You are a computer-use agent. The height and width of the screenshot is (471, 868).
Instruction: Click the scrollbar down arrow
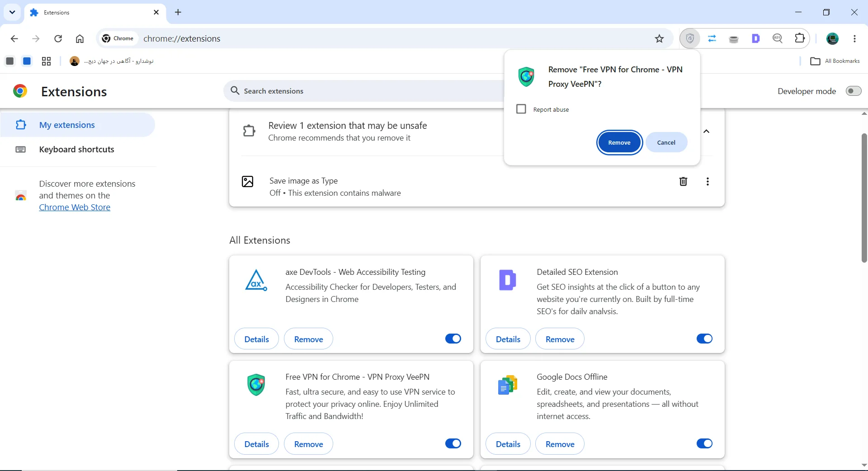864,465
